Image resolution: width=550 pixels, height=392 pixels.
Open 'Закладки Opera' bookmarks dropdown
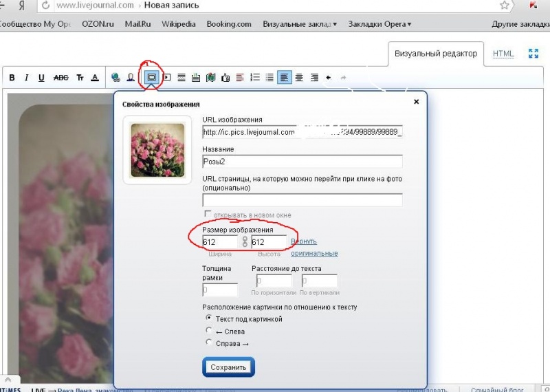pos(380,24)
